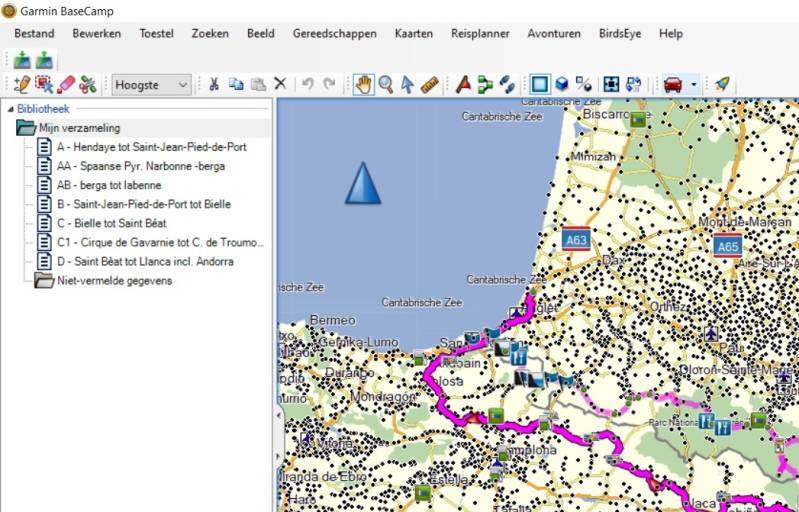Click the Eraser tool in toolbar

tap(66, 85)
